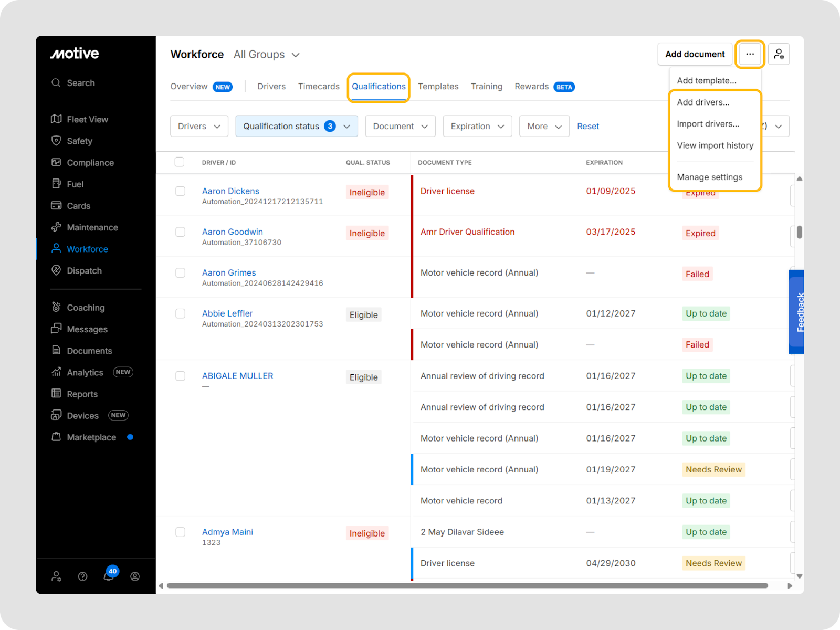Click the help question mark icon

82,576
